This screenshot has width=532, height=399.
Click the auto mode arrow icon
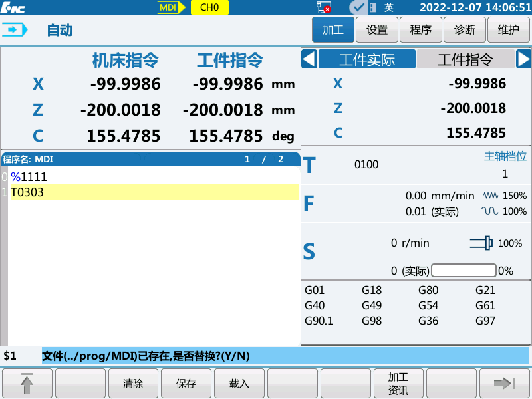click(x=16, y=30)
